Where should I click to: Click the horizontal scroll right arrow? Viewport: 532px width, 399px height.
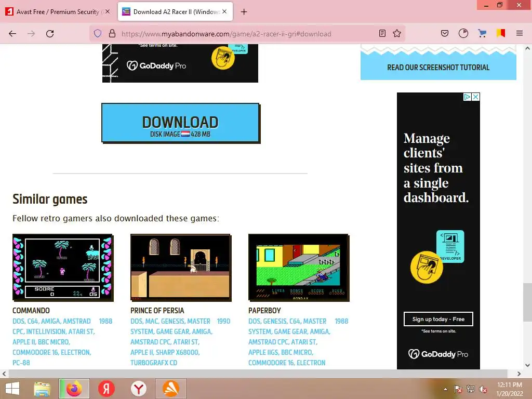point(519,374)
